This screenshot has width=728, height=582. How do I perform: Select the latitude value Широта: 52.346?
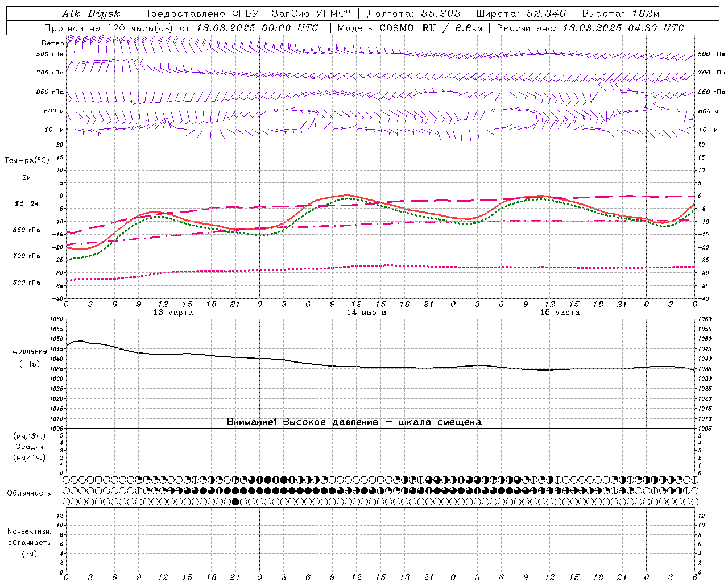tap(521, 14)
